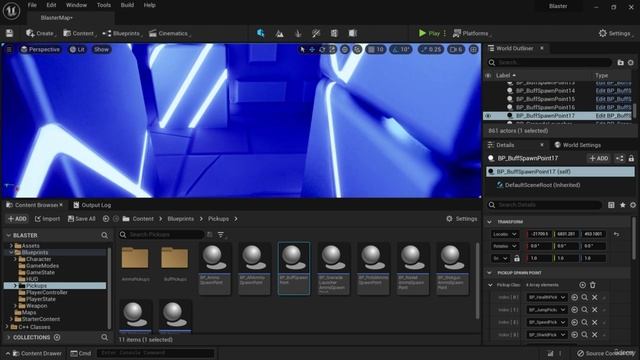Screen dimensions: 640x360
Task: Click the World Outliner new folder icon
Action: pos(620,62)
